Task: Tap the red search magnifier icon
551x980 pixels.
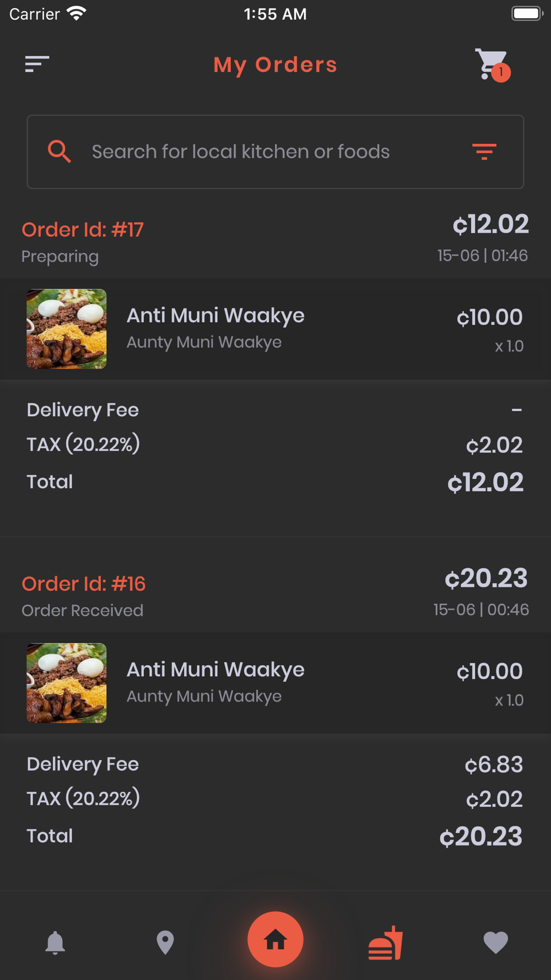Action: [x=60, y=151]
